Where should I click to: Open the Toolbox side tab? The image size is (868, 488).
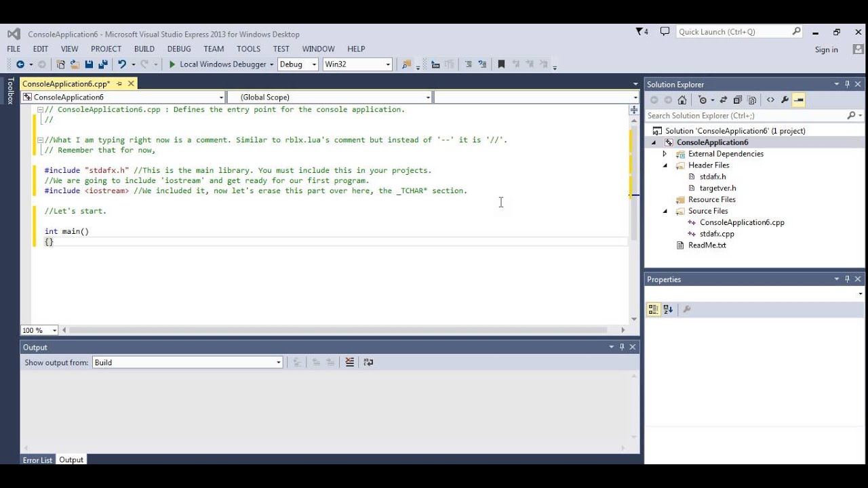[10, 91]
